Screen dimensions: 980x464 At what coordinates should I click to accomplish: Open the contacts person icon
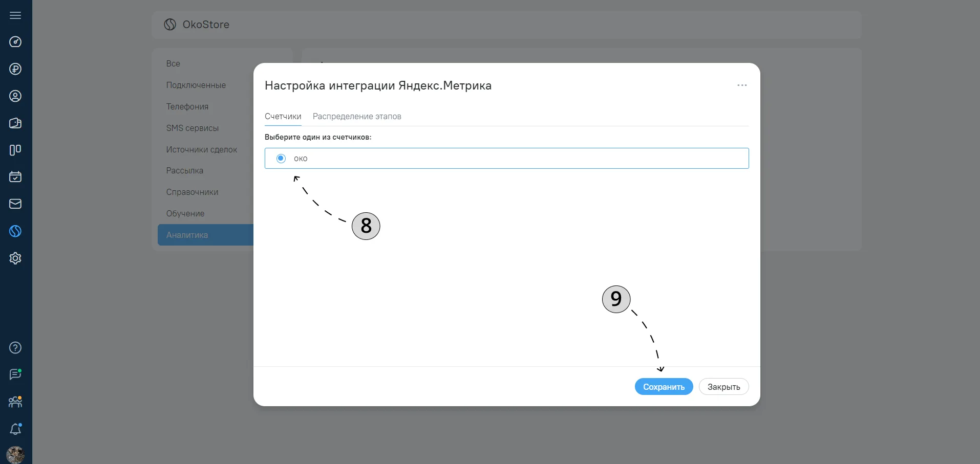[15, 96]
